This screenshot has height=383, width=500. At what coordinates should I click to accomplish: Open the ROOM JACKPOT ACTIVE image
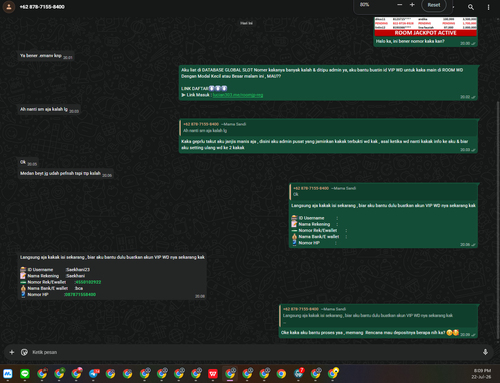425,27
